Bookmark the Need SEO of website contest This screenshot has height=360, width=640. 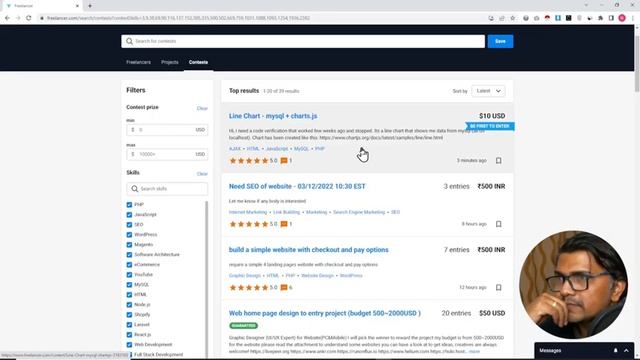498,224
